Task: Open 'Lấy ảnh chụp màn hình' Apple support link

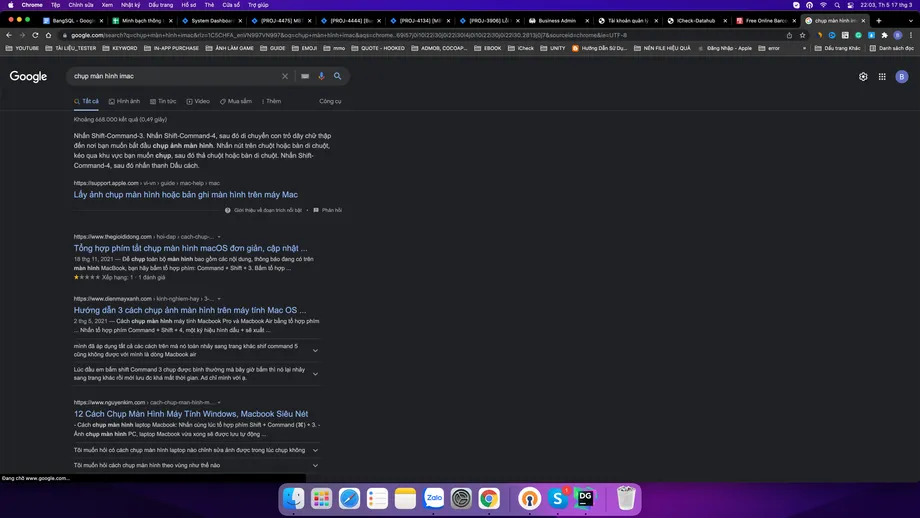Action: coord(185,194)
